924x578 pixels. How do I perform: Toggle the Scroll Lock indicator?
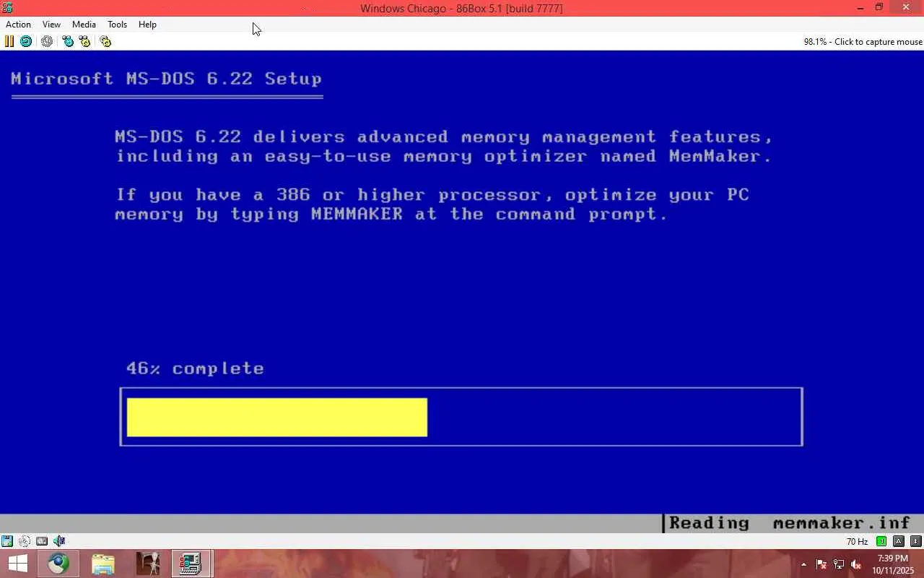click(x=916, y=541)
